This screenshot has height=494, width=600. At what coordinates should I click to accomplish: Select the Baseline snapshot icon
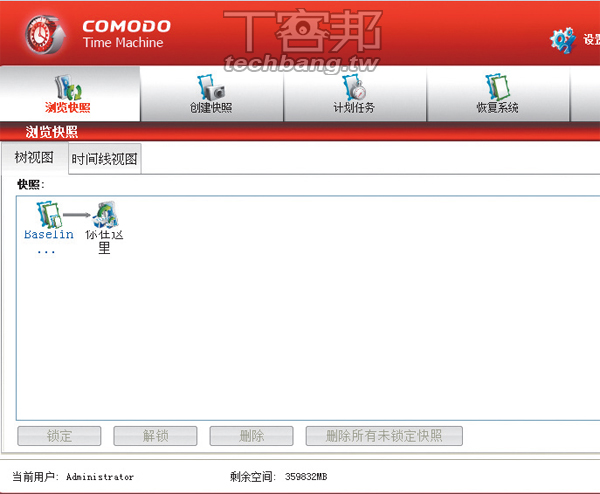[49, 215]
